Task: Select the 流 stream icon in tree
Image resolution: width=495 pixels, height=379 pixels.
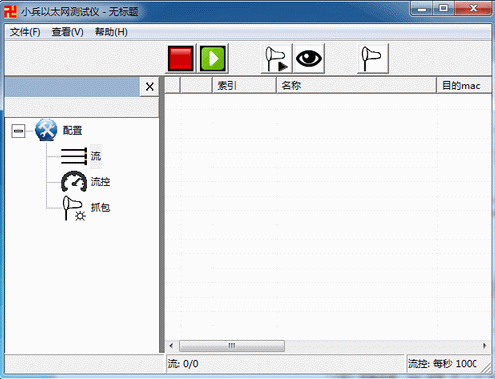Action: (x=74, y=156)
